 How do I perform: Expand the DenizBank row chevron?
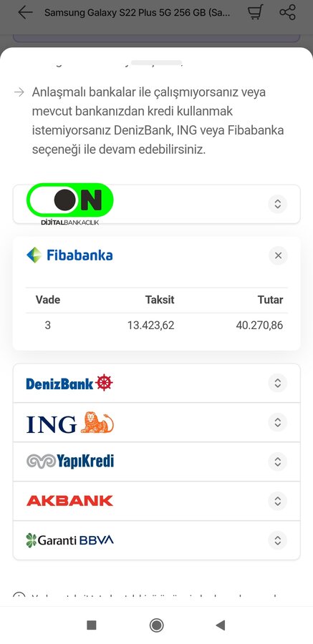tap(278, 383)
